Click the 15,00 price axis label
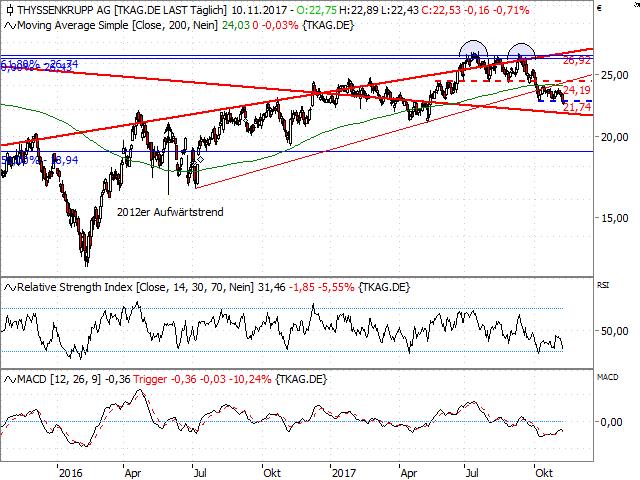Screen dimensions: 640x480 (x=615, y=218)
